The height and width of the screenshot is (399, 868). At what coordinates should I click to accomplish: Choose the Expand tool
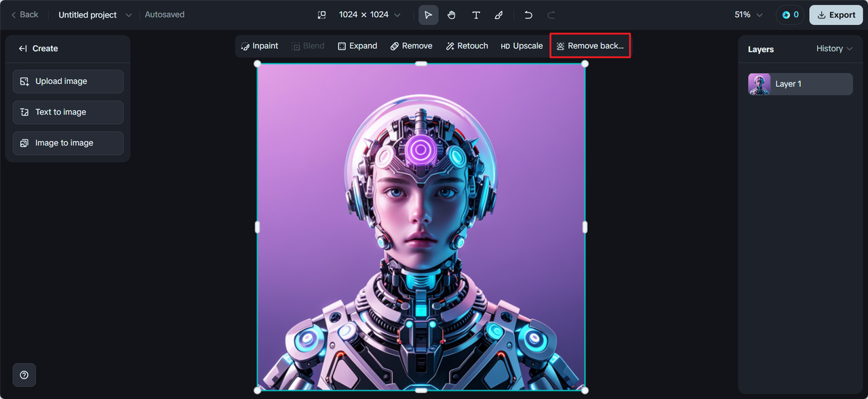click(357, 46)
